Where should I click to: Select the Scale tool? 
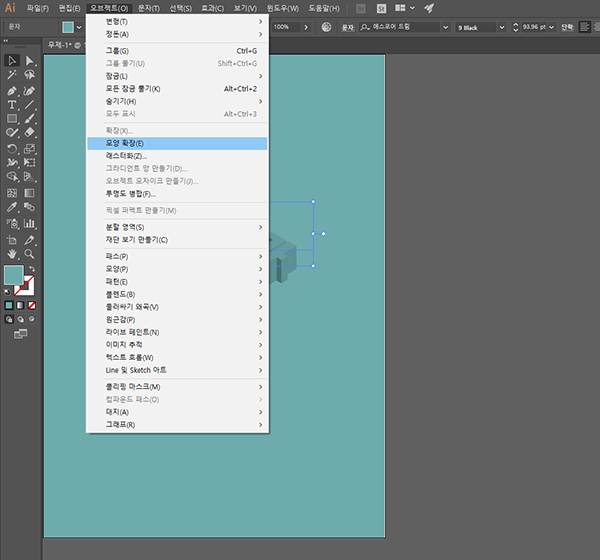29,149
